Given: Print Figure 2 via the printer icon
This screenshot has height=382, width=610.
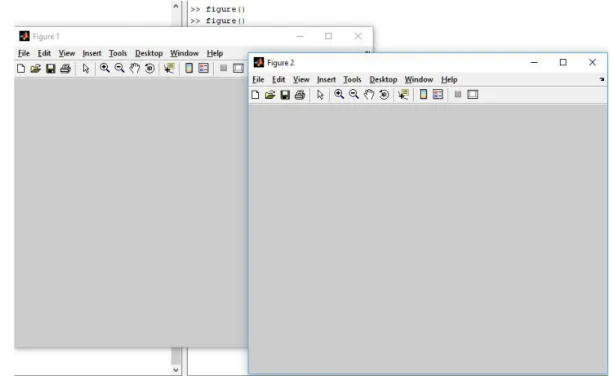Looking at the screenshot, I should pos(300,95).
